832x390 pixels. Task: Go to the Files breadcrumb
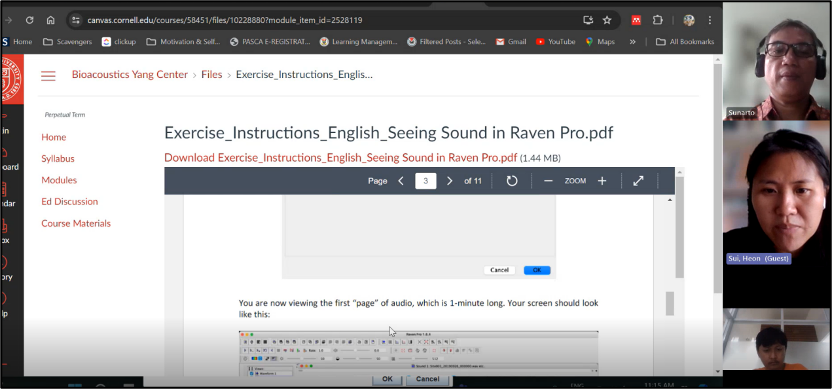[x=211, y=75]
